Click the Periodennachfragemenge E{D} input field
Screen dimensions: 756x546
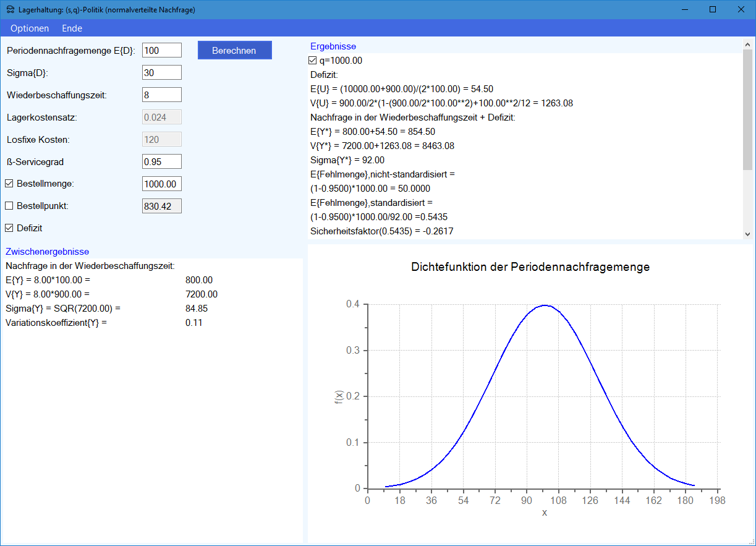click(161, 50)
